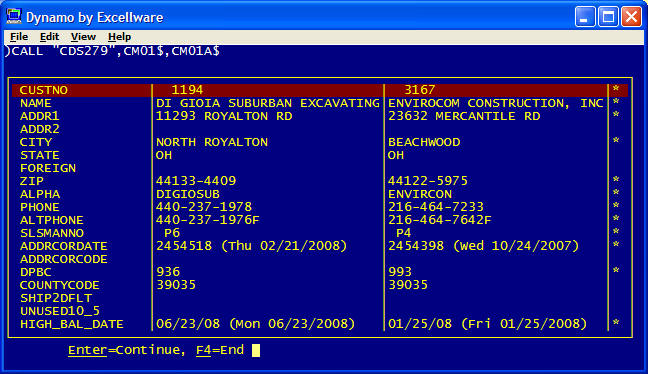Image resolution: width=648 pixels, height=374 pixels.
Task: Click salesman value P4
Action: click(403, 233)
